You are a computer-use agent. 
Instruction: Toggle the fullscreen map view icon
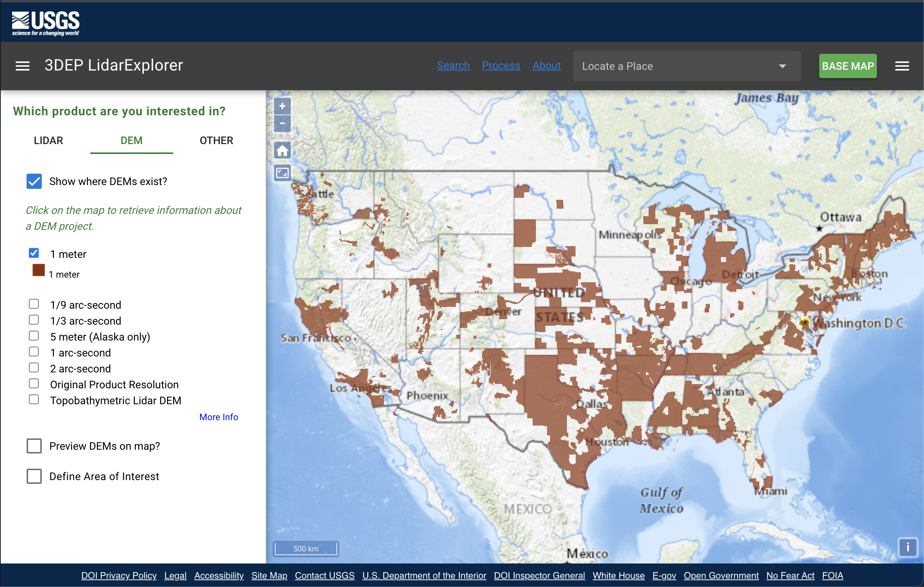pos(282,173)
